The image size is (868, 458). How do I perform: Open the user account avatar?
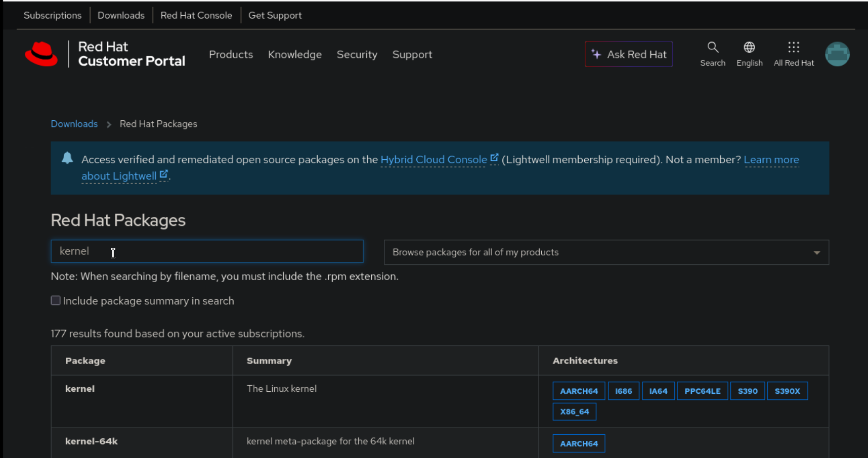tap(837, 54)
